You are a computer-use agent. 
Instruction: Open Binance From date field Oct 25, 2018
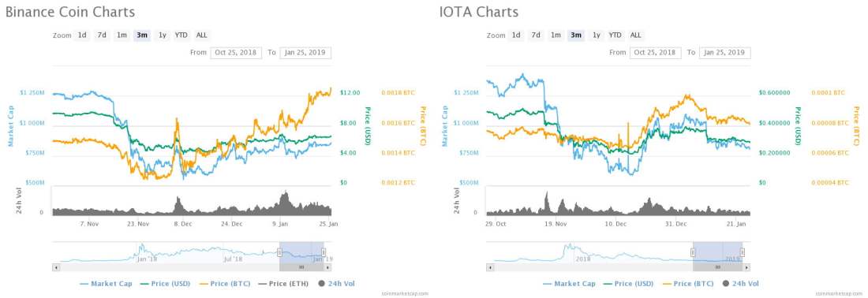coord(236,53)
